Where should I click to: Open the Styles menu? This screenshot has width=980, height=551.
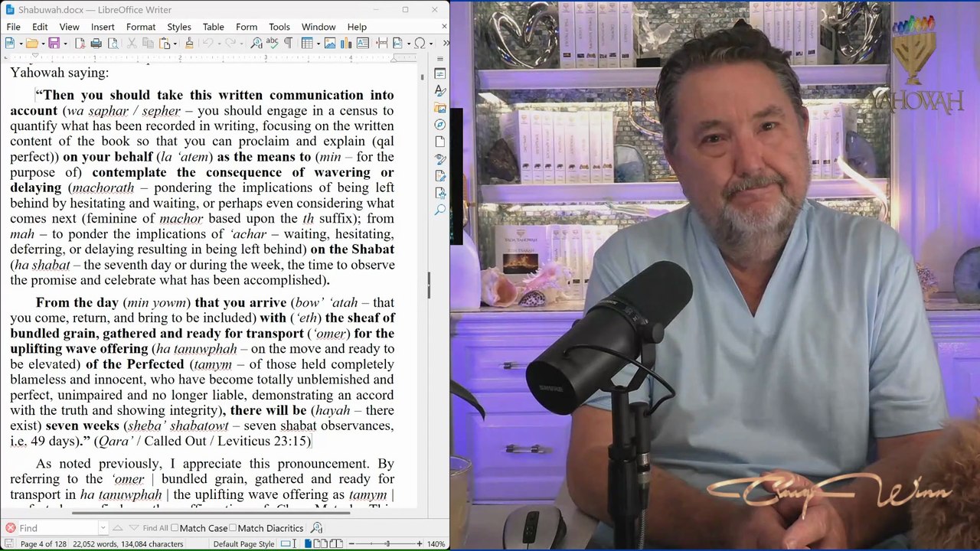click(178, 27)
